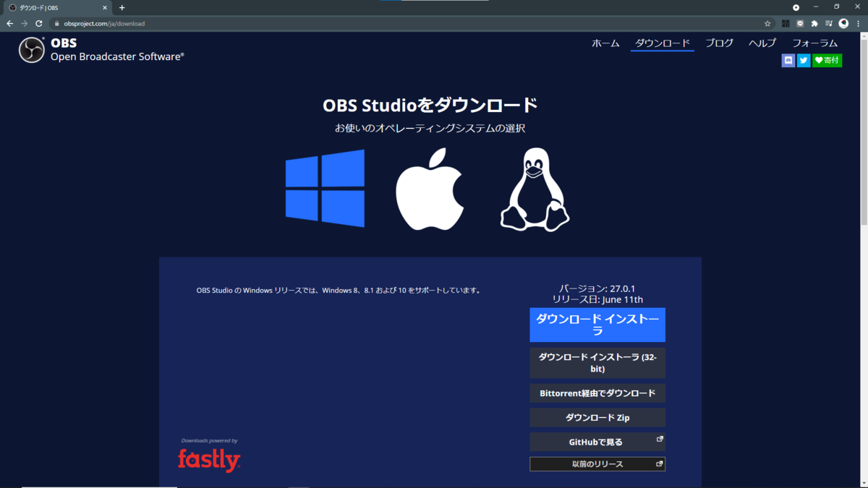Download the 32-bit installer
868x488 pixels.
tap(597, 363)
